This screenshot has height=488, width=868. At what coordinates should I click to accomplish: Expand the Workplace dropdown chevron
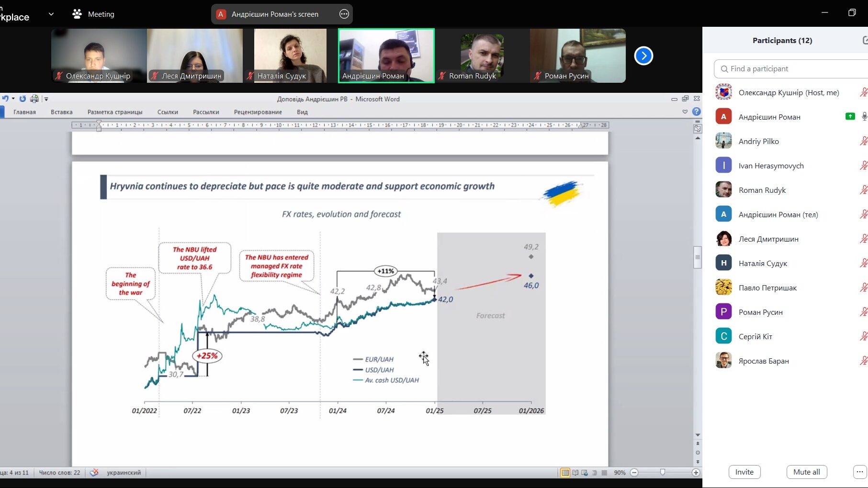pyautogui.click(x=51, y=14)
